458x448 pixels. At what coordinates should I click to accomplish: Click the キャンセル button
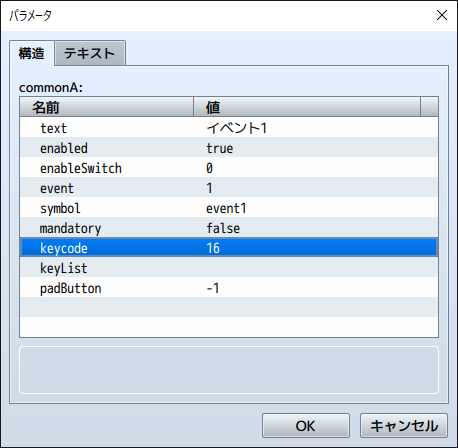[x=404, y=426]
